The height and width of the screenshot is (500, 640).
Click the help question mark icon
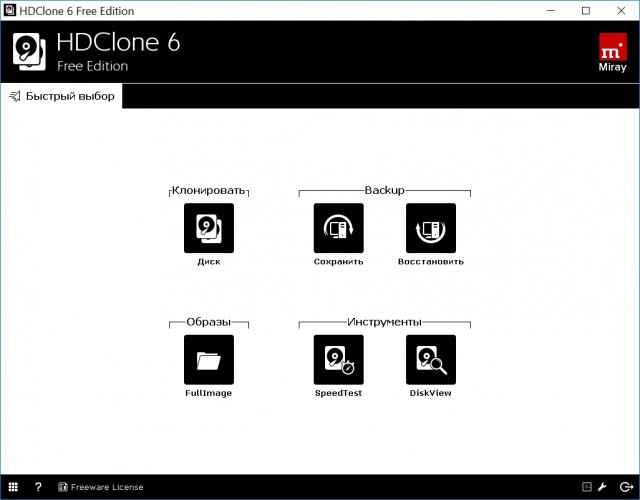(x=38, y=487)
